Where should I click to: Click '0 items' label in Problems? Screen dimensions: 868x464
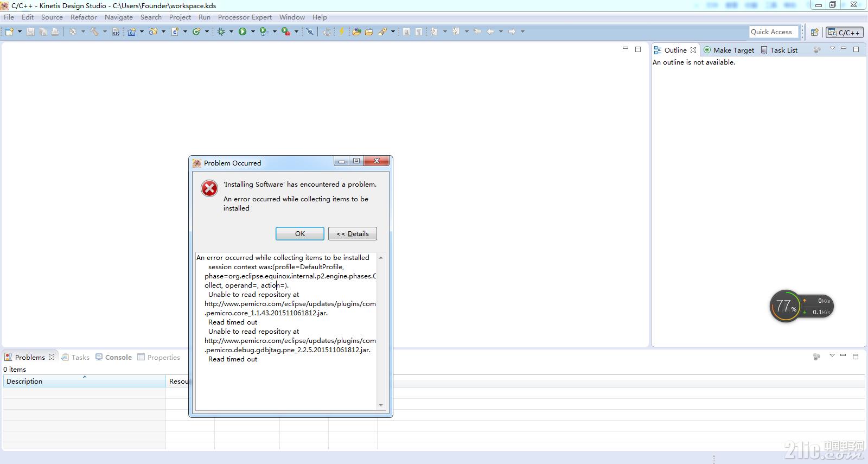[15, 369]
